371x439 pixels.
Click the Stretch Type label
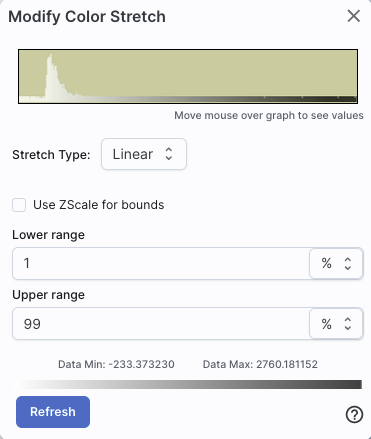point(51,155)
